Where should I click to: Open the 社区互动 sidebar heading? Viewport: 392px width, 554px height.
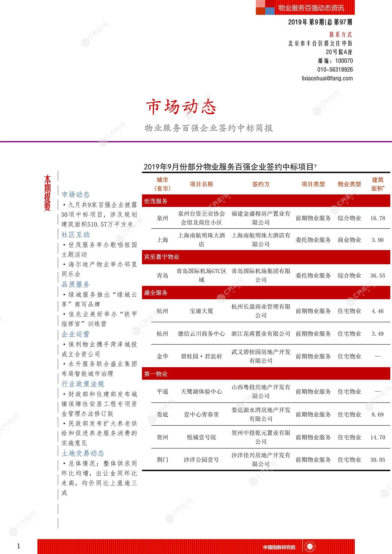pos(76,235)
